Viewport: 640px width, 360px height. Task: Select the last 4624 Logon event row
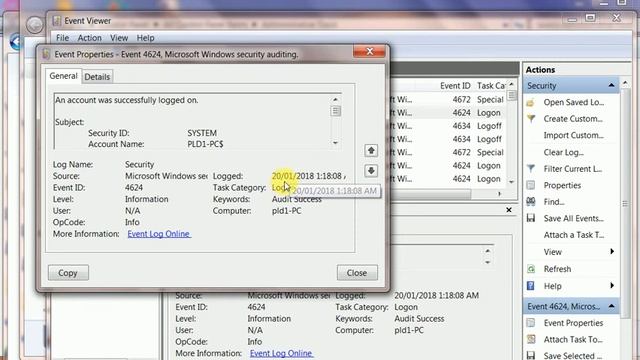pyautogui.click(x=448, y=179)
